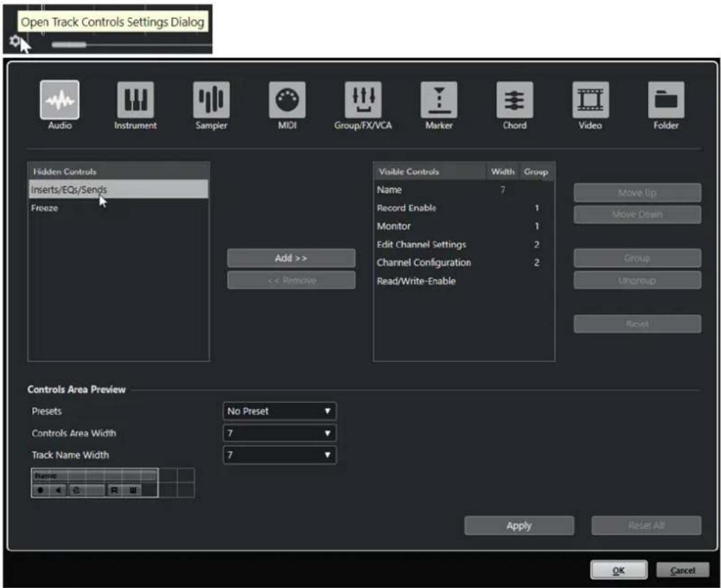Viewport: 721px width, 588px height.
Task: Select Monitor in Visible Controls list
Action: pos(464,226)
